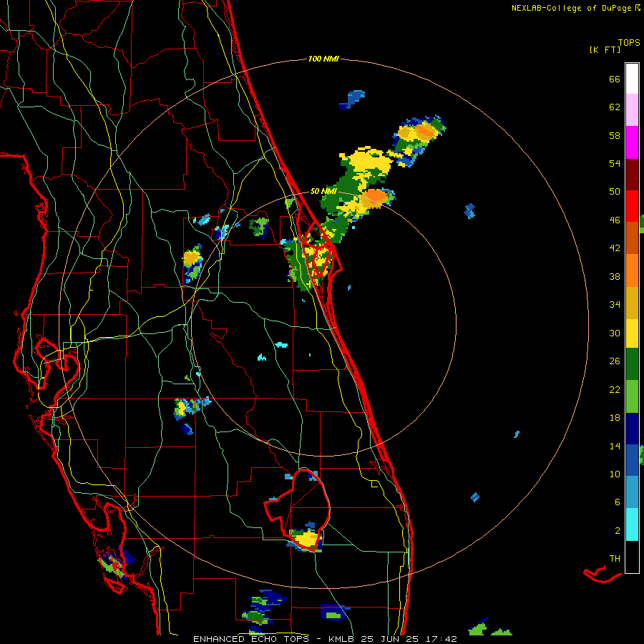Click the legend value 38
This screenshot has width=644, height=644.
pos(615,276)
